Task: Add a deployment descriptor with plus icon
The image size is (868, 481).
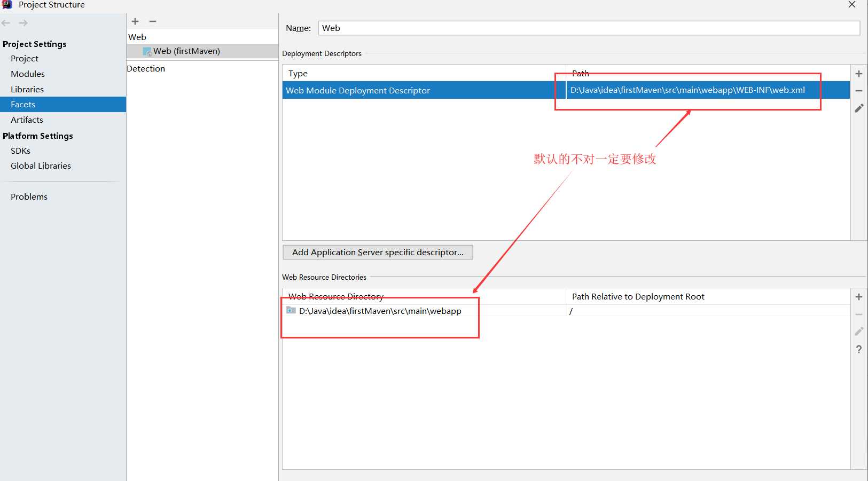Action: [859, 74]
